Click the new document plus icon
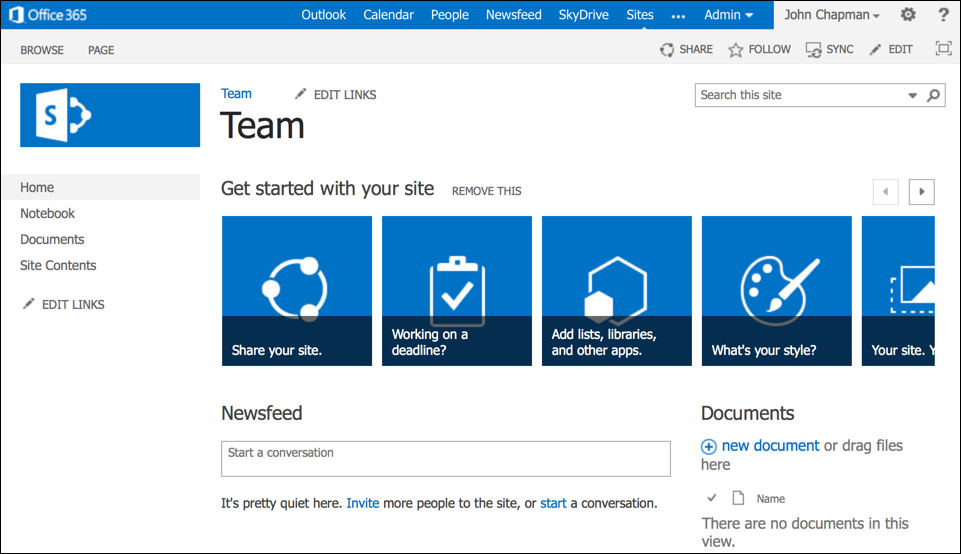The image size is (961, 554). [x=709, y=447]
